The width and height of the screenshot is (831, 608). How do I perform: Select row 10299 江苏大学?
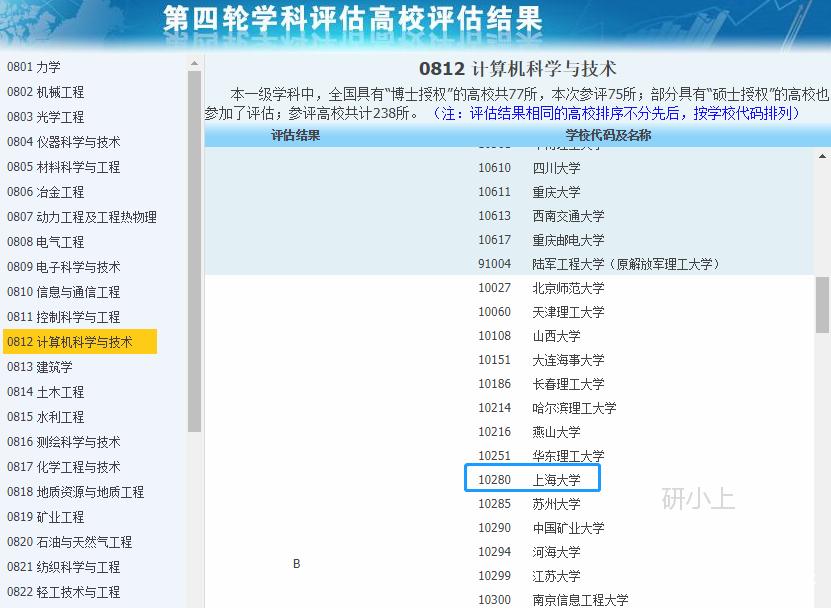click(529, 576)
